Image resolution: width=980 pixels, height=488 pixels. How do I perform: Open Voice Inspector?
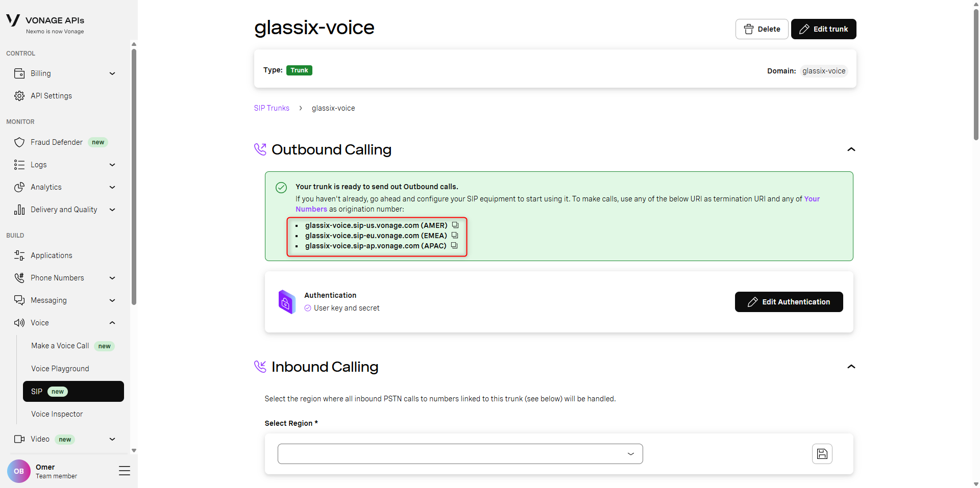(x=57, y=414)
